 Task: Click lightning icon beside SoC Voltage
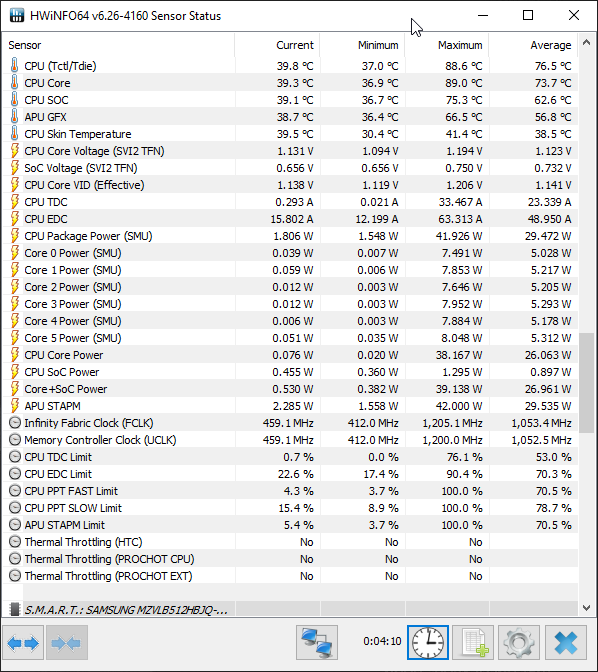pos(15,168)
